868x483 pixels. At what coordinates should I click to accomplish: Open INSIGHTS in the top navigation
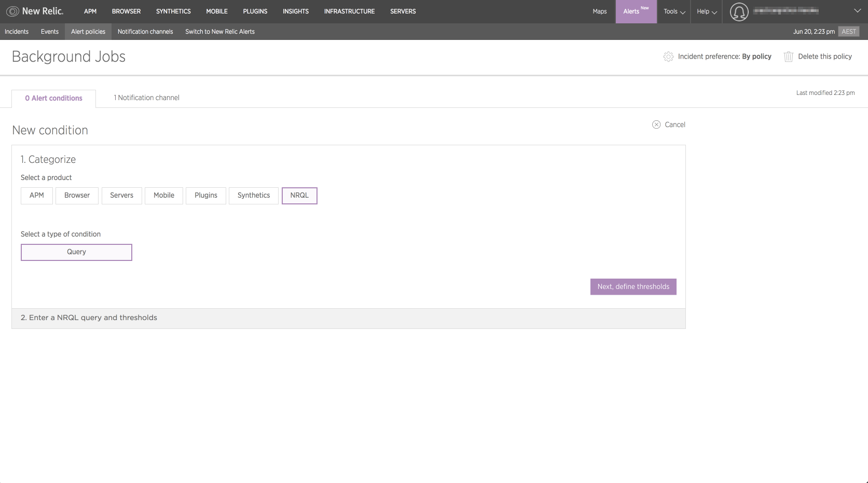296,11
